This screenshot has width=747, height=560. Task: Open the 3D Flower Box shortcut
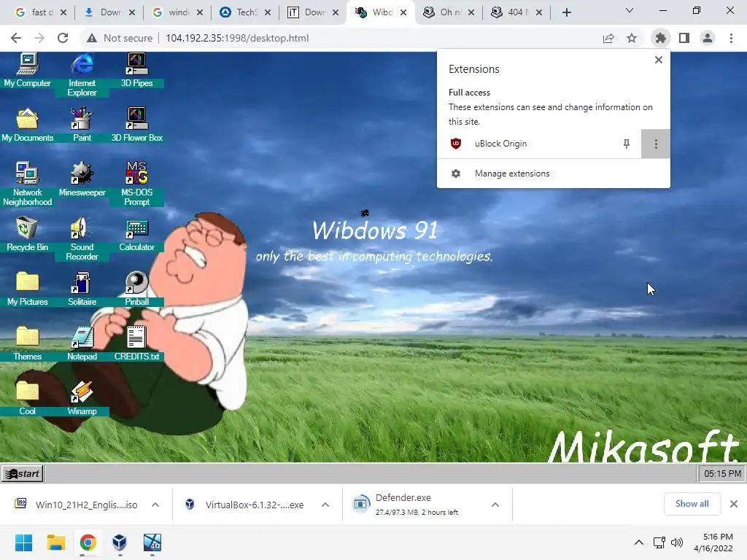pos(136,125)
